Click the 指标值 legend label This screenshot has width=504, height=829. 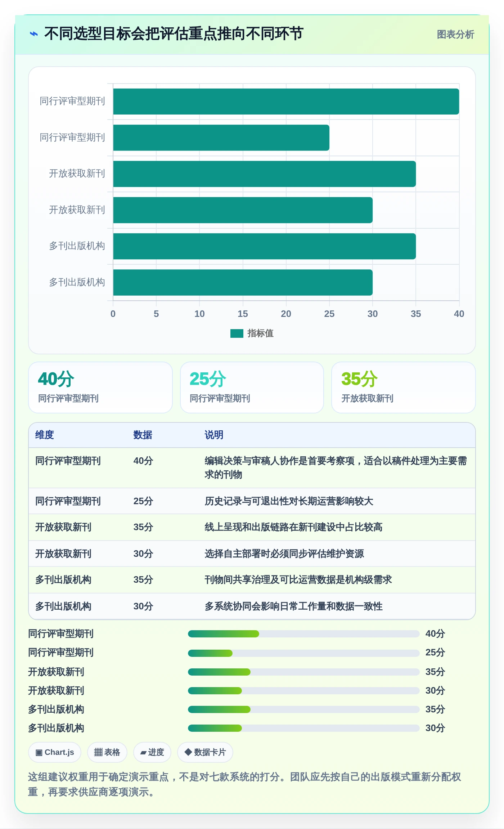coord(261,333)
